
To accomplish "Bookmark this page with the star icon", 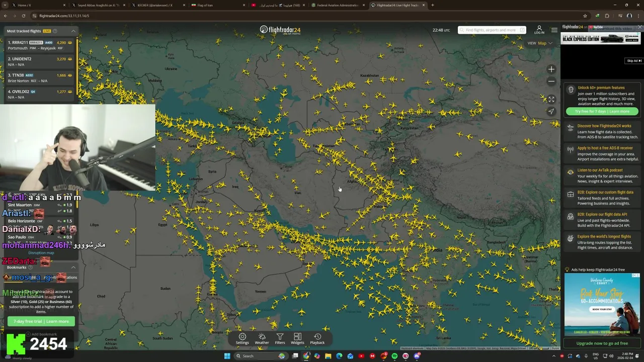I will 585,16.
